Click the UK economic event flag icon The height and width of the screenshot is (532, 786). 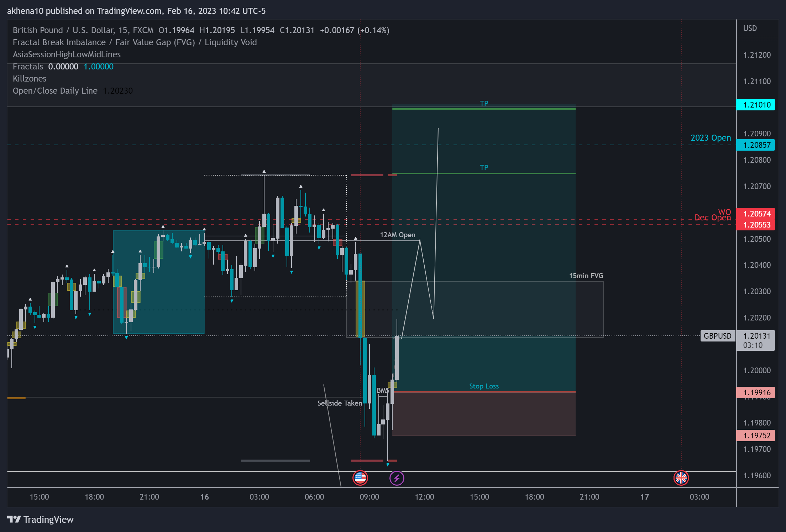pyautogui.click(x=681, y=478)
